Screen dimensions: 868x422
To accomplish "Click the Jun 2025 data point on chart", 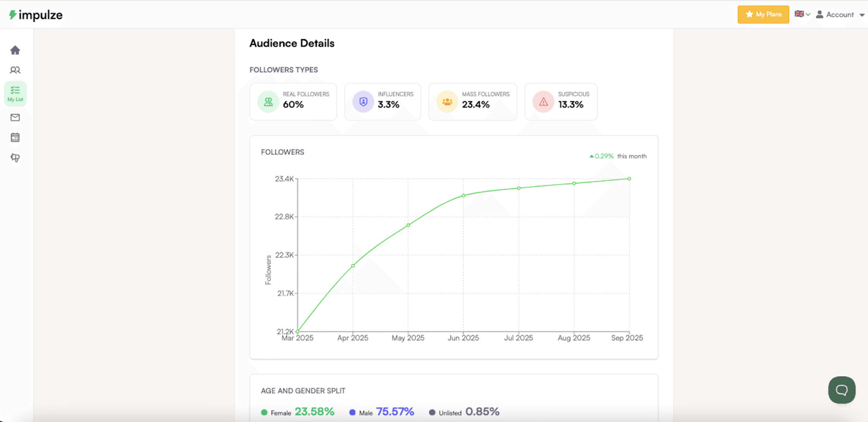I will 463,195.
